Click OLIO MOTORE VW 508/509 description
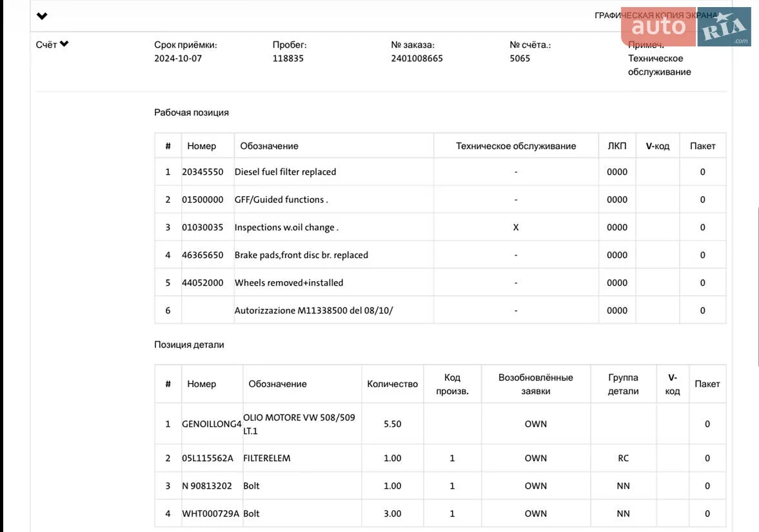 (x=299, y=424)
